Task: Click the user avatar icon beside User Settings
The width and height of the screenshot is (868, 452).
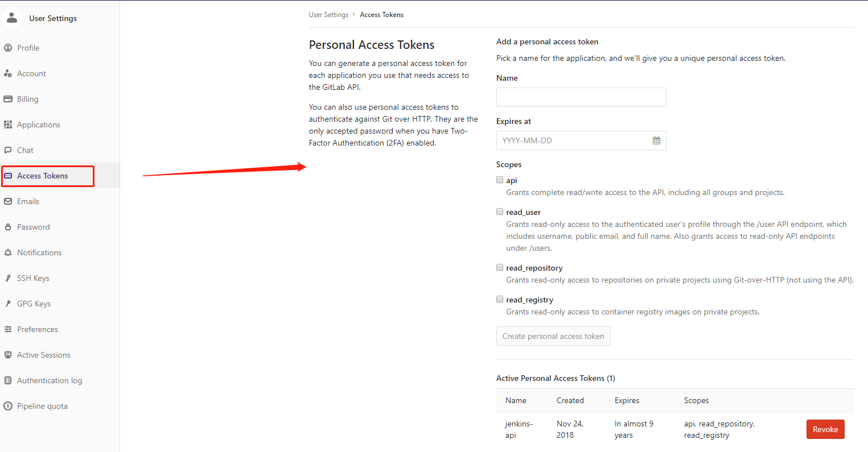Action: (x=12, y=18)
